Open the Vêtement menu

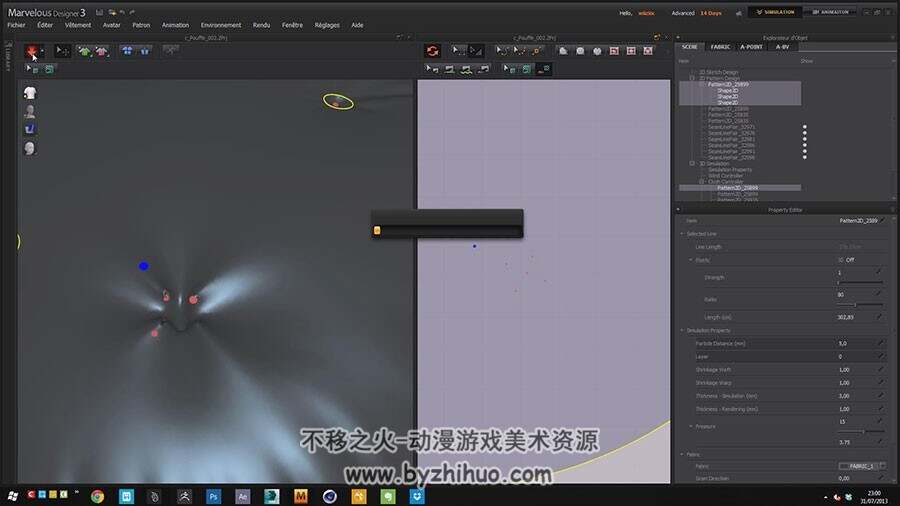tap(78, 25)
